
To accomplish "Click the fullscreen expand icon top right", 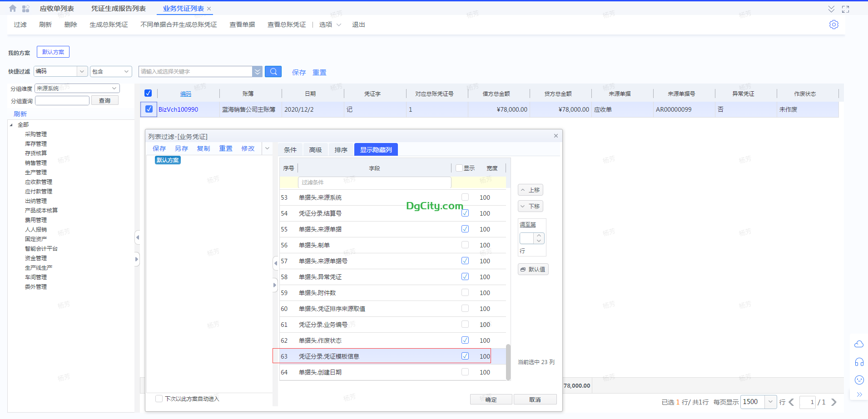I will (846, 9).
